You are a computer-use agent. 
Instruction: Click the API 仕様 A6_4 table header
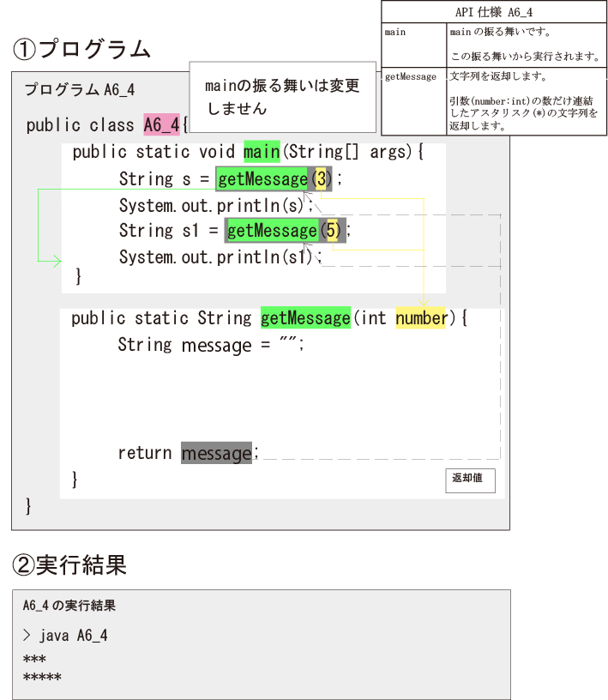pos(494,12)
